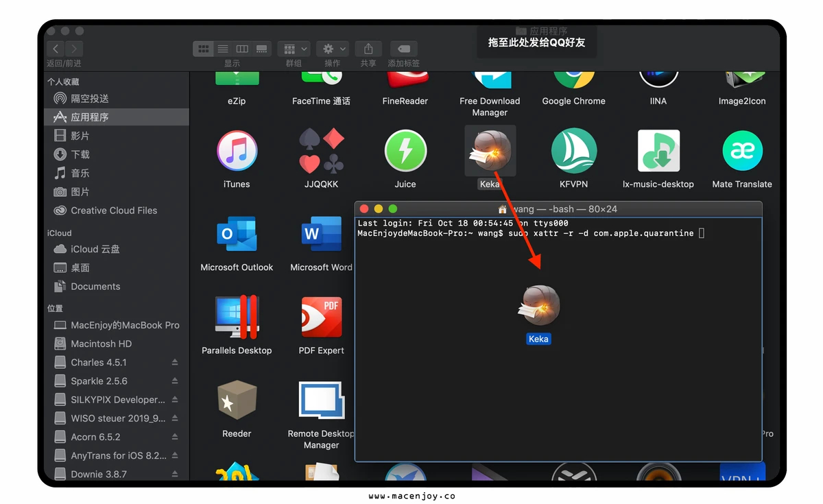823x504 pixels.
Task: Select the Juice app icon
Action: coord(405,151)
